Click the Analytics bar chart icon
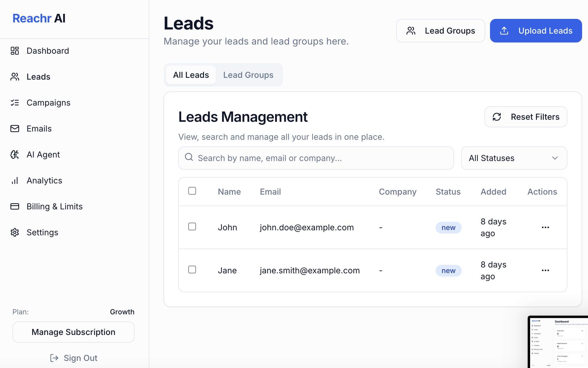The width and height of the screenshot is (588, 368). [x=15, y=180]
